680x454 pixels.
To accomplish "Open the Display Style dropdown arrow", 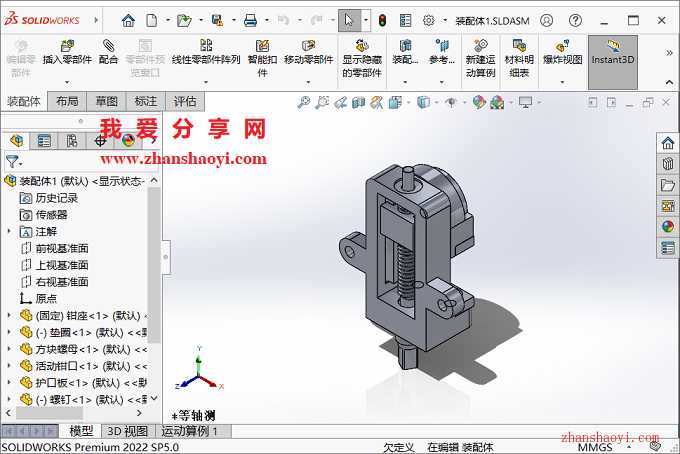I will click(x=435, y=102).
